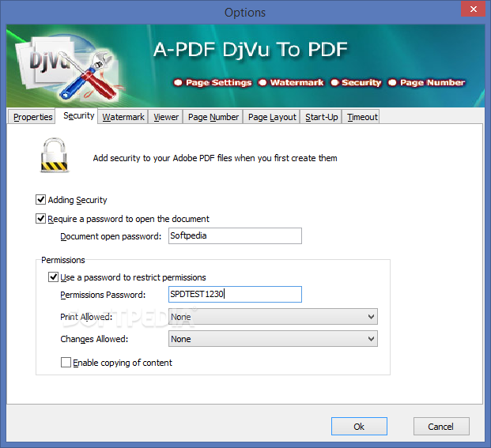Open the Print Allowed dropdown
Viewport: 491px width, 448px height.
273,317
